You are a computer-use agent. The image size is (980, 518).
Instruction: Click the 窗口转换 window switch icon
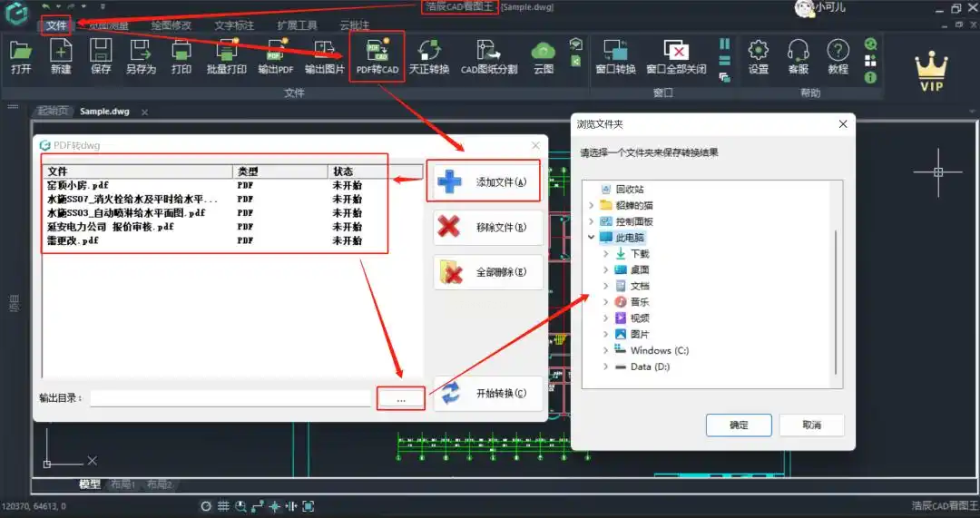(615, 56)
